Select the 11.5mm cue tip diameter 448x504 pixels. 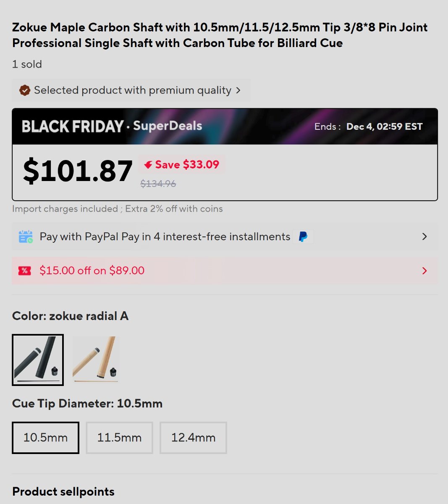coord(119,438)
